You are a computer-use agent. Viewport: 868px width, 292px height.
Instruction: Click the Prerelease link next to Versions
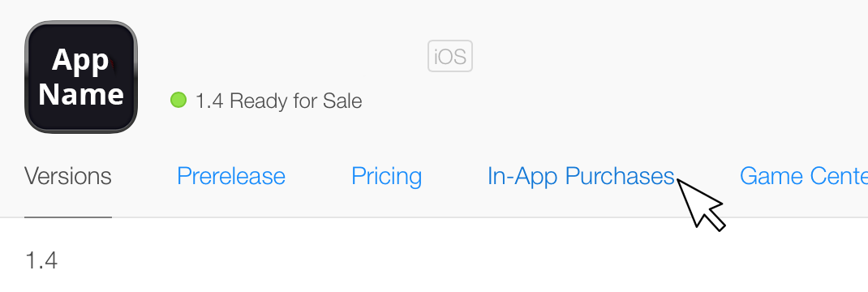[x=231, y=177]
